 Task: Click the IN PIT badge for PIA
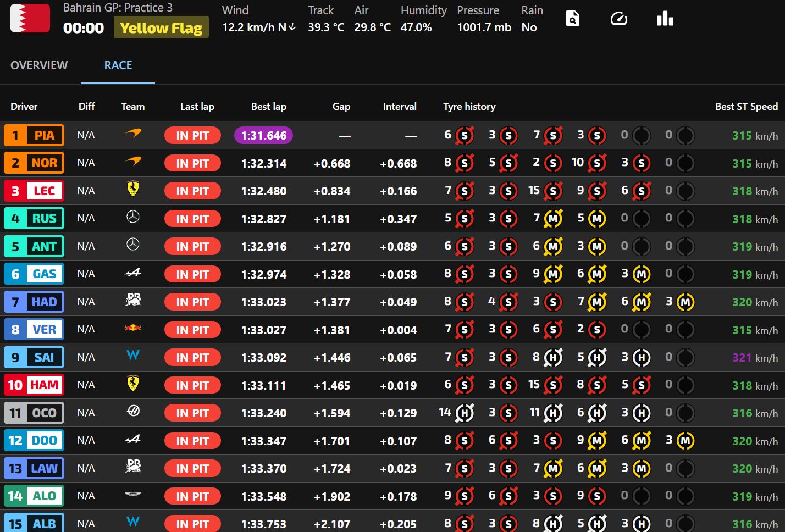click(192, 136)
